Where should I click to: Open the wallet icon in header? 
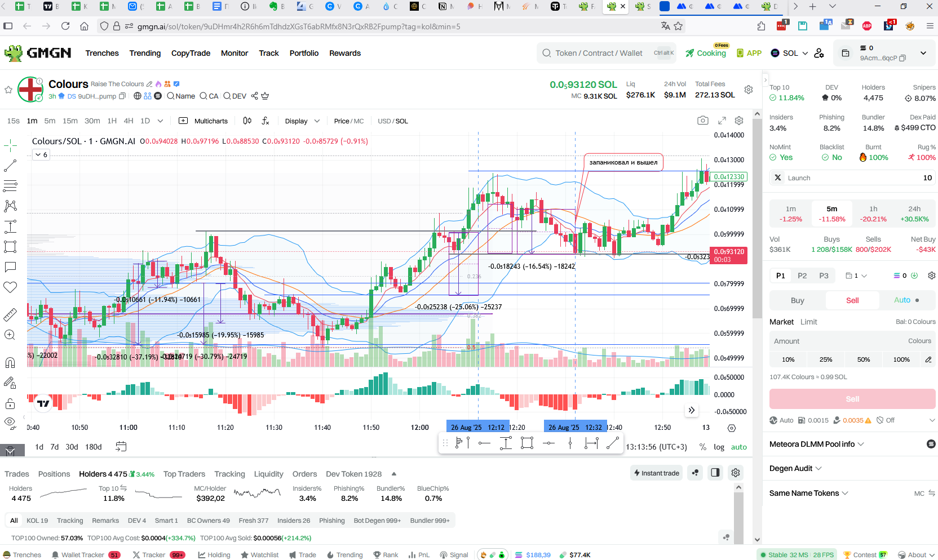pos(846,53)
